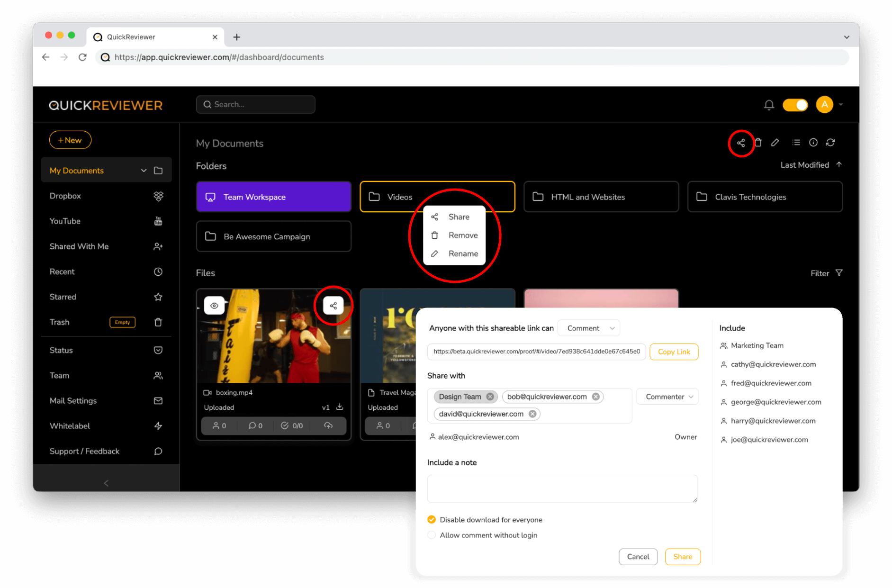The image size is (892, 588).
Task: Include Marketing Team from the list
Action: [752, 345]
